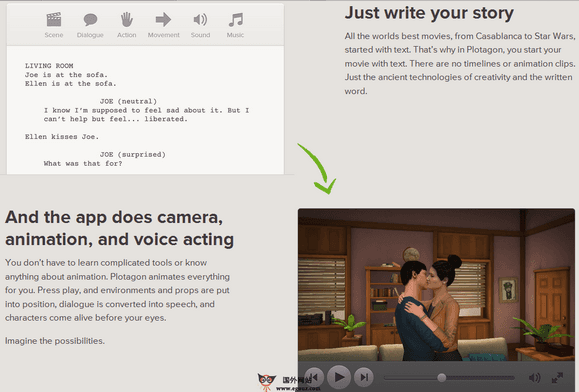This screenshot has height=392, width=579.
Task: Click 'I know I'm supposed to feel' dialogue
Action: (x=103, y=110)
